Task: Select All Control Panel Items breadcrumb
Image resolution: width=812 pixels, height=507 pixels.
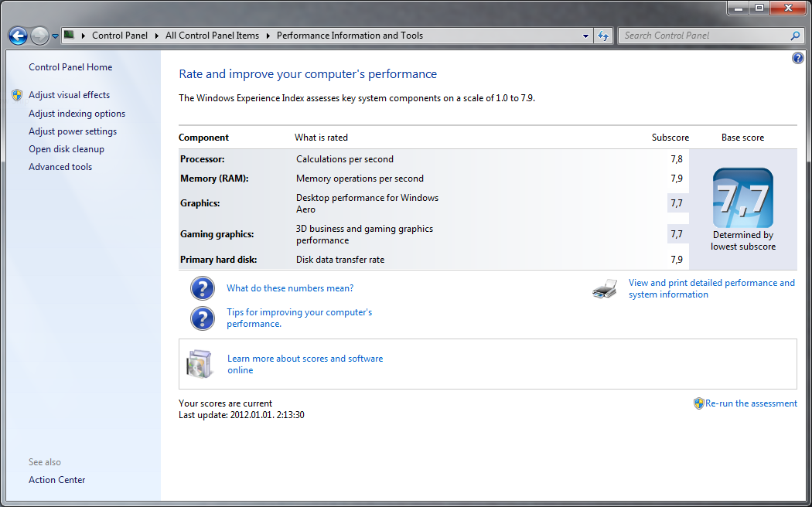Action: [213, 36]
